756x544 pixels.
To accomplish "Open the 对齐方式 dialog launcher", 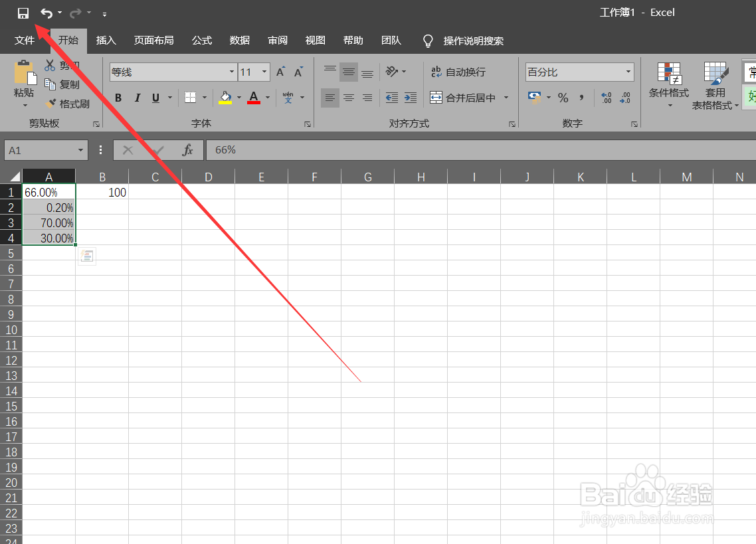I will click(512, 124).
